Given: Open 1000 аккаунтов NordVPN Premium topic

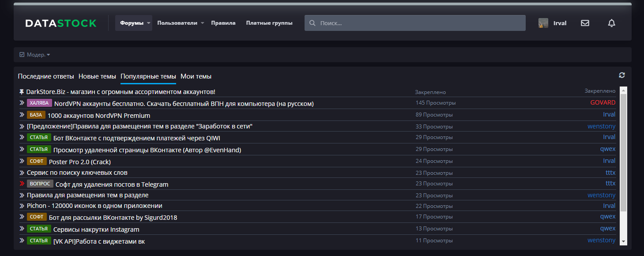Looking at the screenshot, I should [99, 116].
